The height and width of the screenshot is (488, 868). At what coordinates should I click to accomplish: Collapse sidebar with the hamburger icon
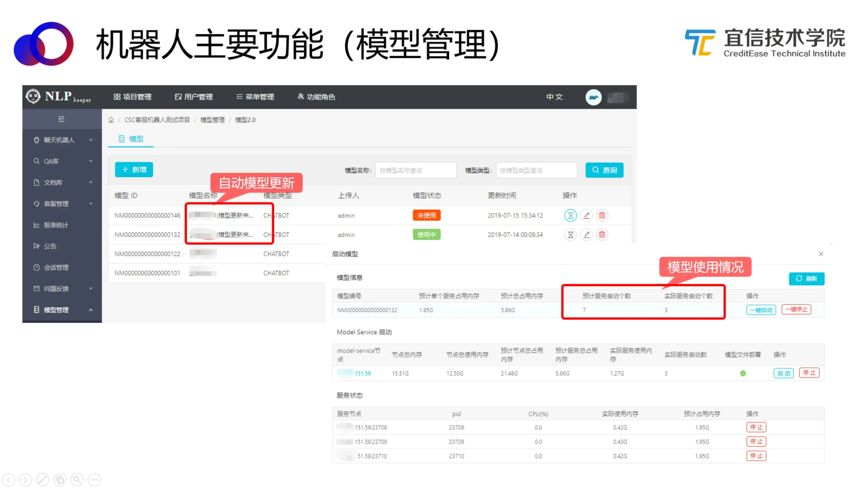(61, 119)
